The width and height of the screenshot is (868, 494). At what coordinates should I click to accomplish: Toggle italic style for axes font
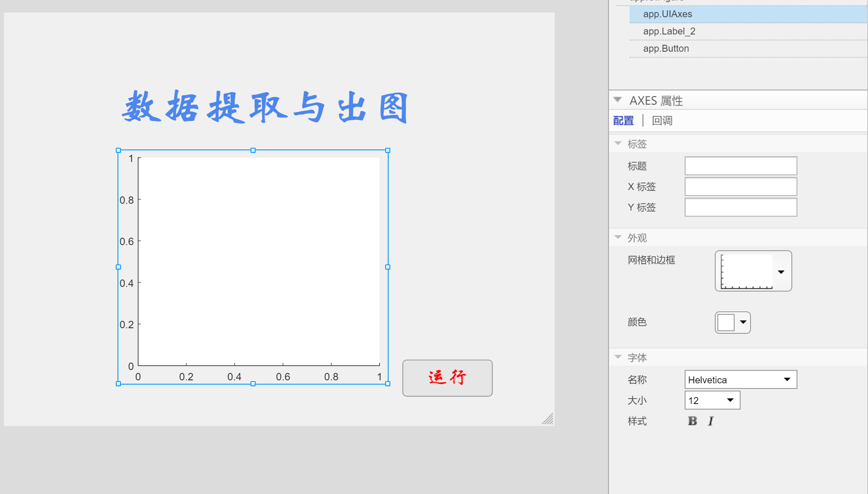pyautogui.click(x=710, y=421)
